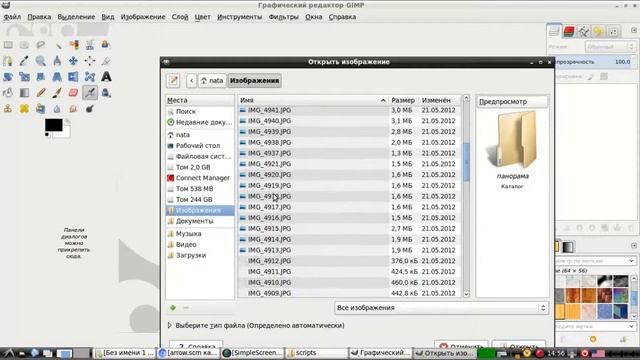Image resolution: width=640 pixels, height=360 pixels.
Task: Select the Paintbrush tool
Action: 57,93
